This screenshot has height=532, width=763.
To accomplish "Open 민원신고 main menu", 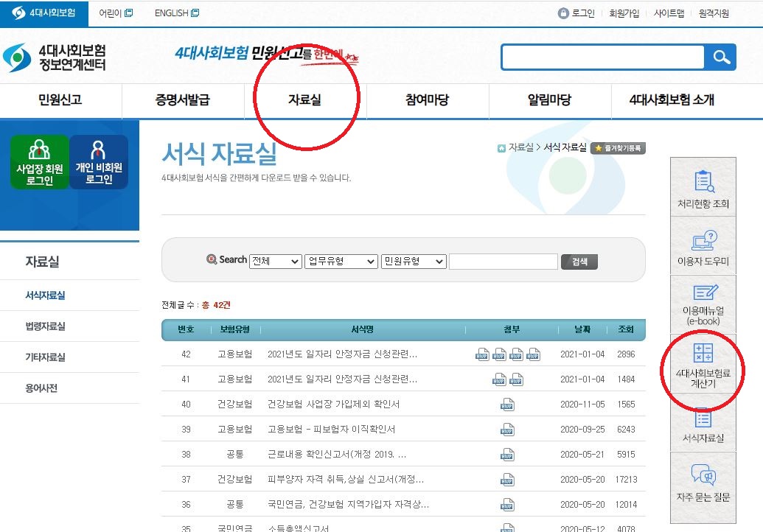I will pyautogui.click(x=60, y=100).
